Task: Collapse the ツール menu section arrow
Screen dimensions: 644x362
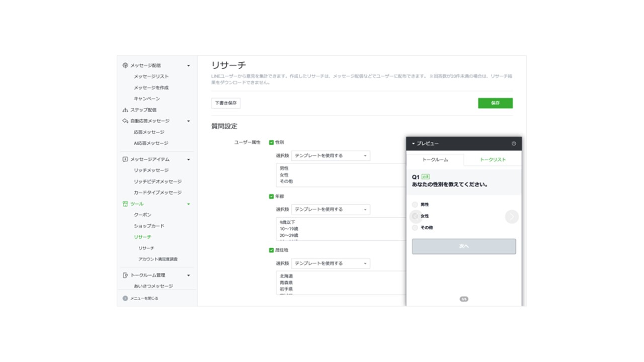Action: [189, 204]
